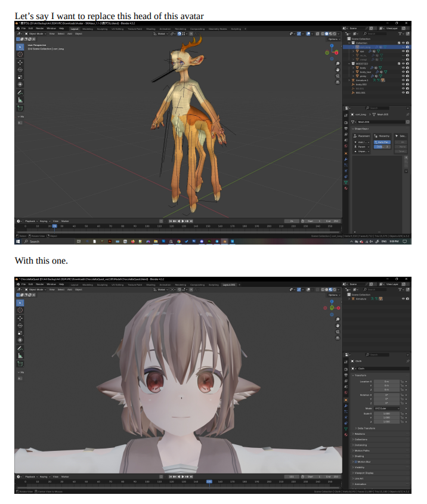Disable render camera for 'pinky' in upper outliner

[x=407, y=76]
